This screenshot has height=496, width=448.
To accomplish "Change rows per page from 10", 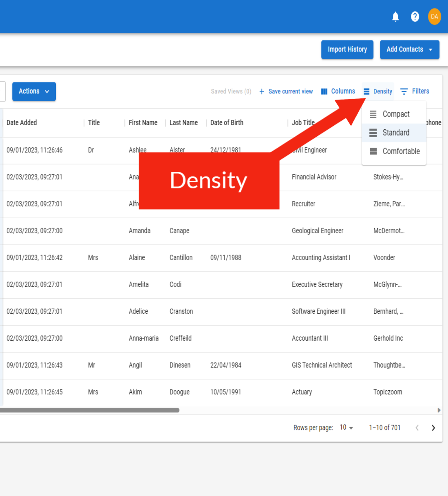I will [x=346, y=427].
